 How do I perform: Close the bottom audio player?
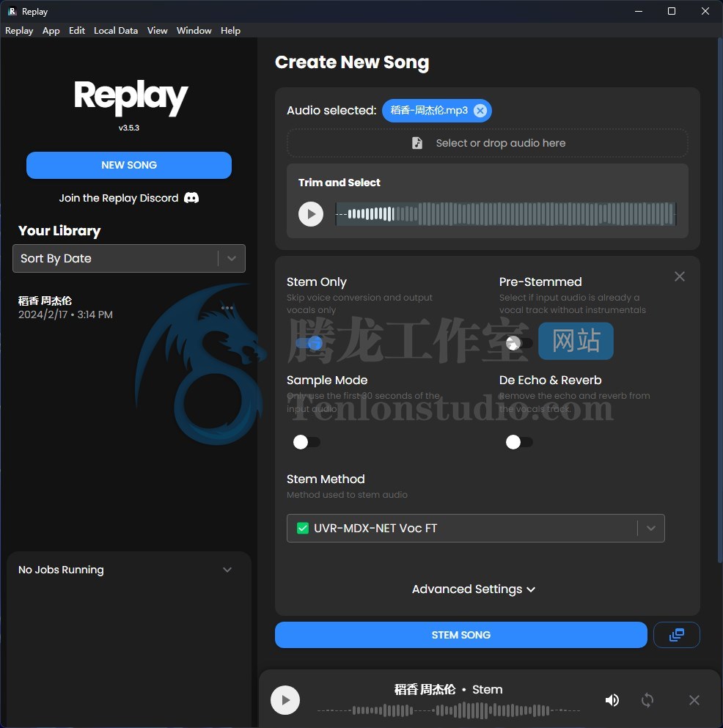click(694, 699)
